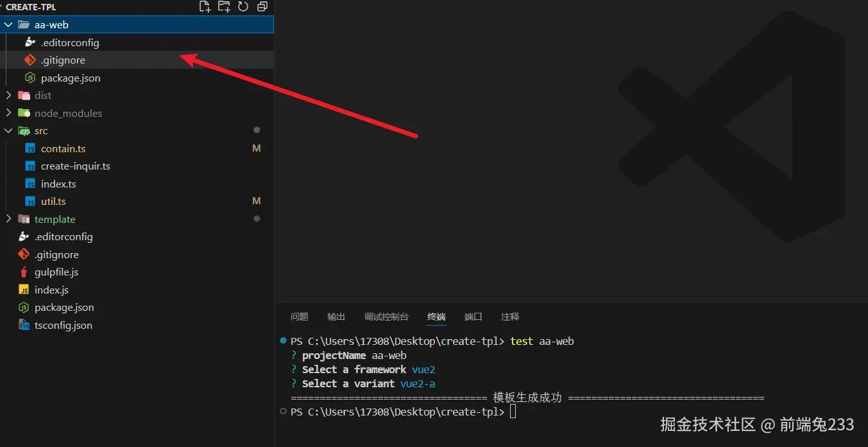This screenshot has height=447, width=868.
Task: Click the New File icon in explorer header
Action: [x=205, y=6]
